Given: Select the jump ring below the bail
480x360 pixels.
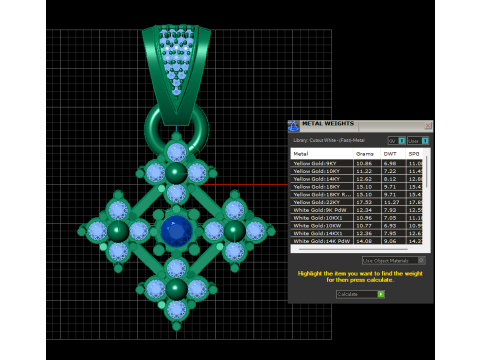Looking at the screenshot, I should coord(176,130).
